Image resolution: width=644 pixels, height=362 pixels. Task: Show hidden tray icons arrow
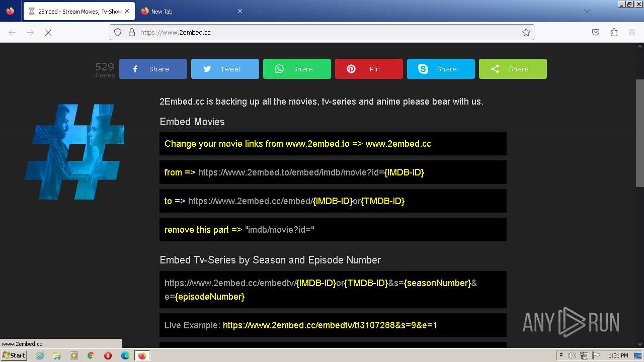coord(561,355)
